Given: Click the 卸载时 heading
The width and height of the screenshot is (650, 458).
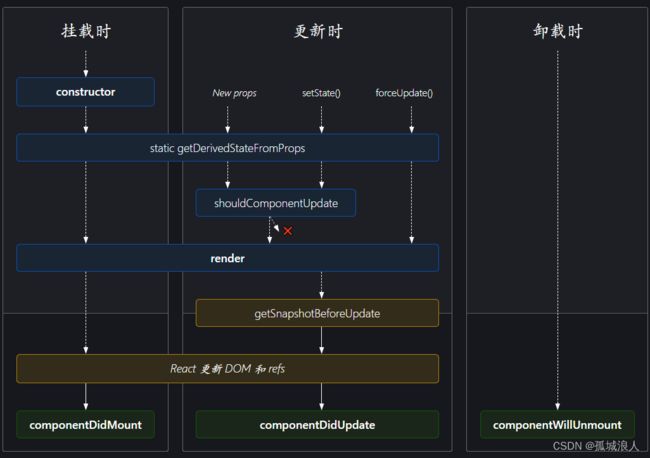Looking at the screenshot, I should click(x=558, y=32).
